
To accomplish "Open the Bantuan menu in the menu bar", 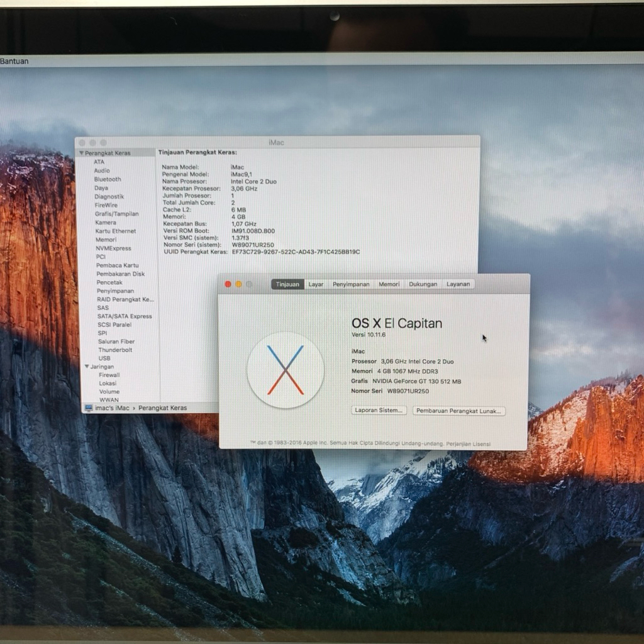I will [x=14, y=61].
